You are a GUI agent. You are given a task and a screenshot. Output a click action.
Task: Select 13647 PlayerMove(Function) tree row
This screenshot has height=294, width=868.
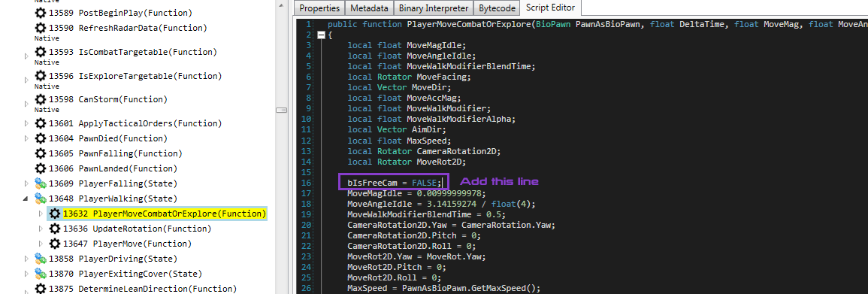tap(127, 244)
